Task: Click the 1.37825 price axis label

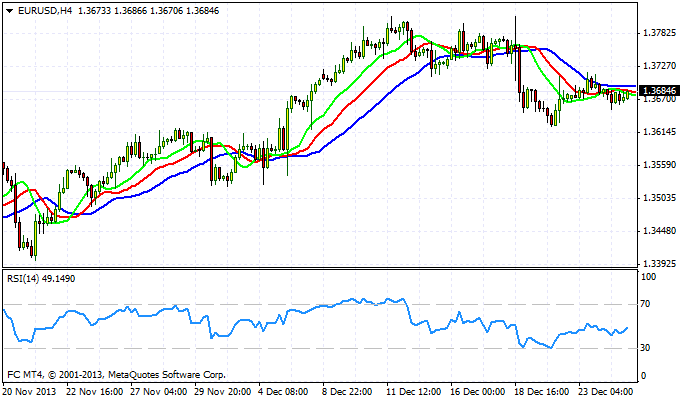Action: click(660, 33)
